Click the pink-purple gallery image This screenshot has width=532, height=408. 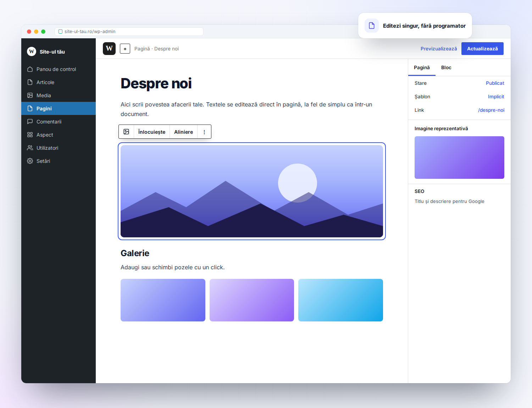[252, 300]
